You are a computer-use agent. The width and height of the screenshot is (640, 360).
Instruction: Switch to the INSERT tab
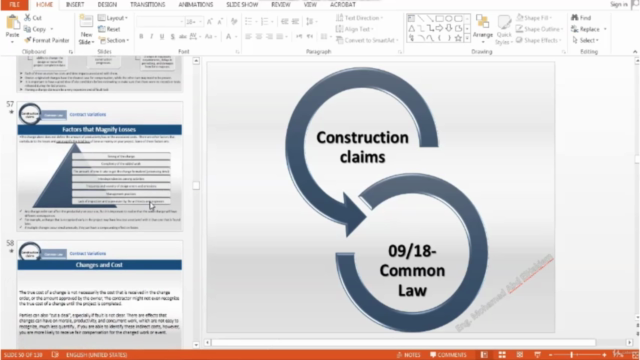click(75, 4)
